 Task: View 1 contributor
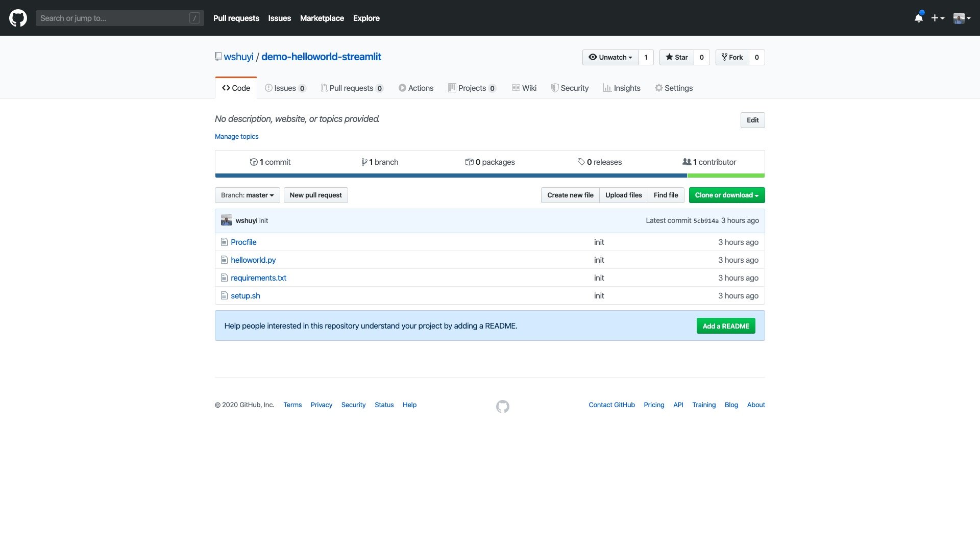(x=709, y=162)
